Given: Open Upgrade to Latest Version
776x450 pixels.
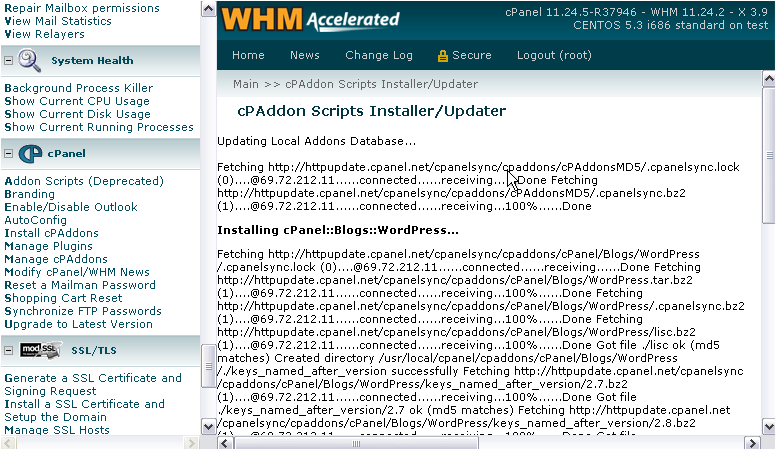Looking at the screenshot, I should pyautogui.click(x=79, y=324).
